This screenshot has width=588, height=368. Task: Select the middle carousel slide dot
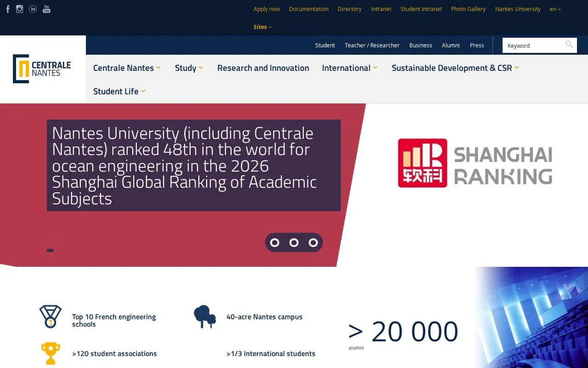[x=294, y=242]
